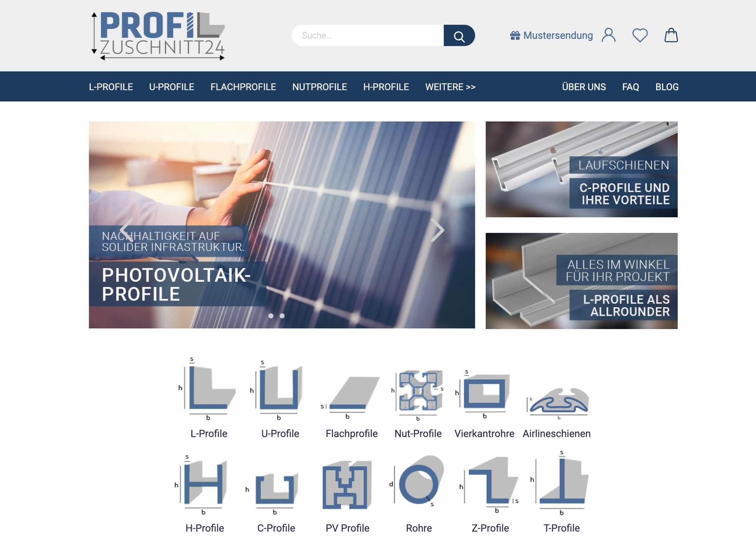This screenshot has width=756, height=546.
Task: Focus the Suche search field
Action: (367, 36)
